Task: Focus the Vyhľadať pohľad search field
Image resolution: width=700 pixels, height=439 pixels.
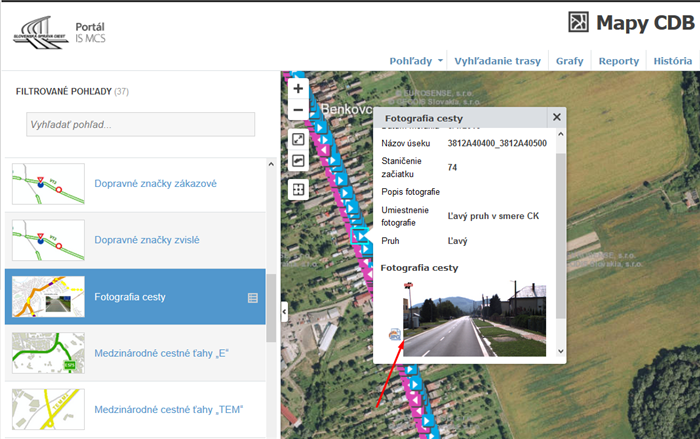Action: coord(141,124)
